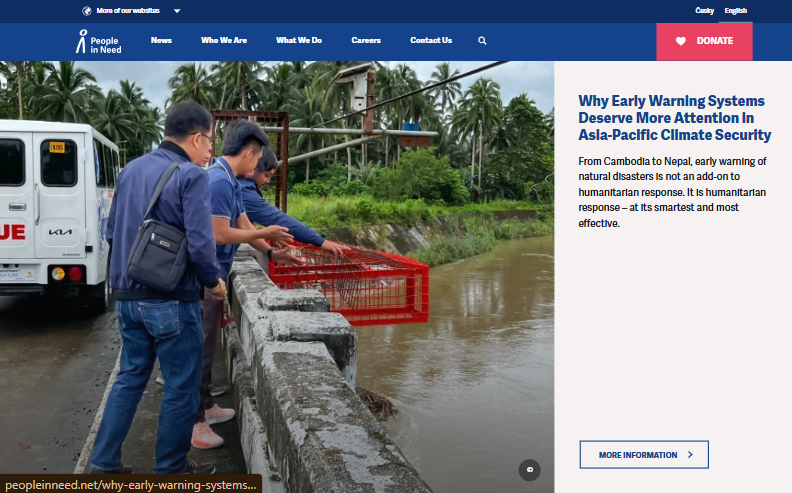
Task: Expand the More of our websites arrow
Action: 177,11
